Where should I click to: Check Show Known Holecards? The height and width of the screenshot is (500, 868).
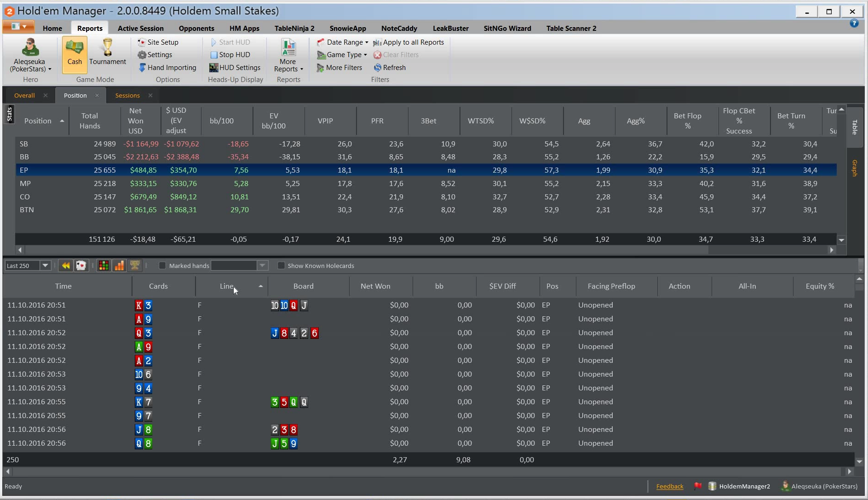tap(281, 266)
